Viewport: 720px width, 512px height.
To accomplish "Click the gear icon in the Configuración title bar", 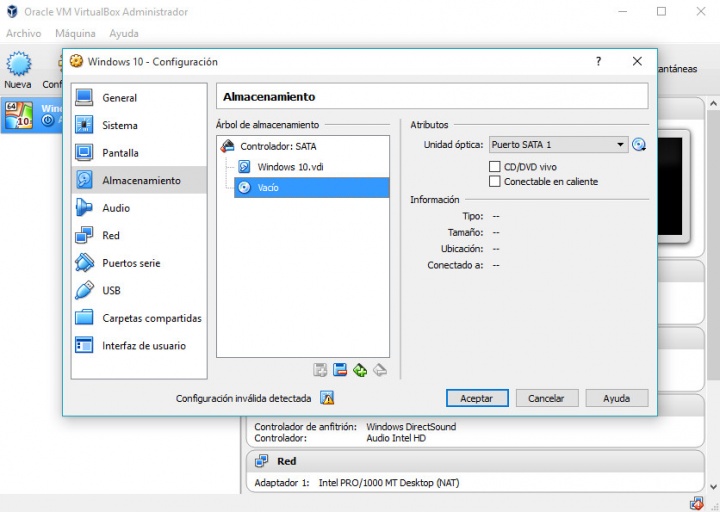I will coord(76,61).
